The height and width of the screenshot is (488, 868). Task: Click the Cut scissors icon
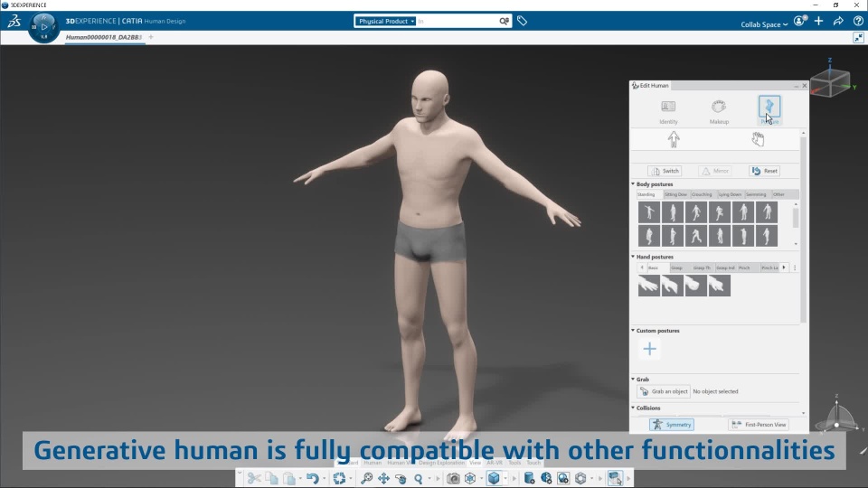pos(254,478)
